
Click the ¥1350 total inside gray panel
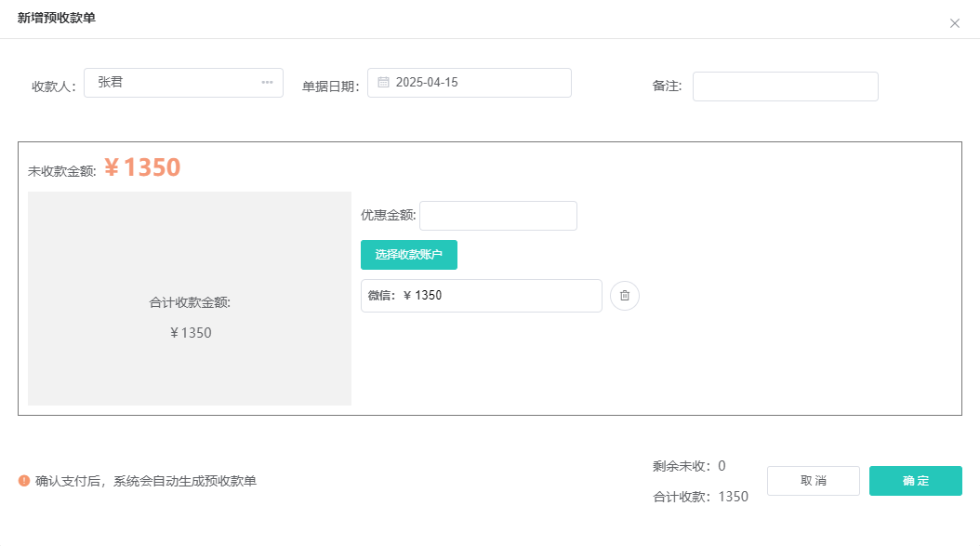[x=190, y=333]
